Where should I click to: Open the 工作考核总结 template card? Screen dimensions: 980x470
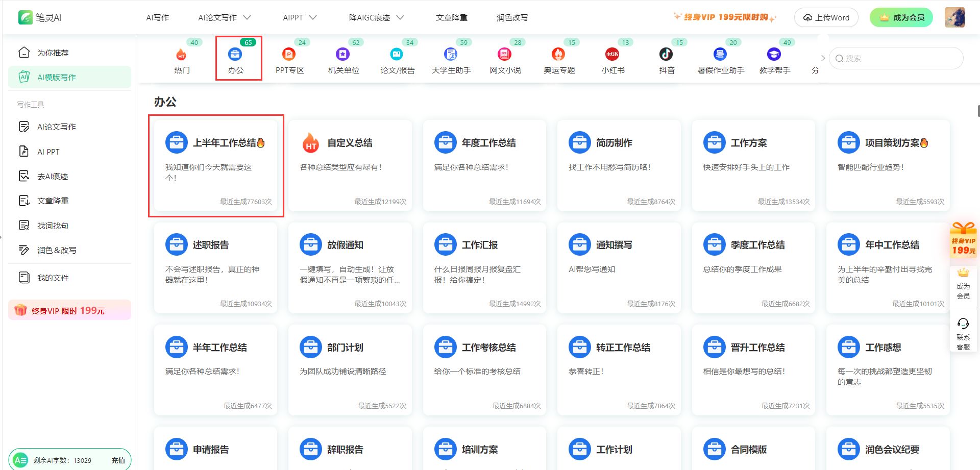pos(485,370)
